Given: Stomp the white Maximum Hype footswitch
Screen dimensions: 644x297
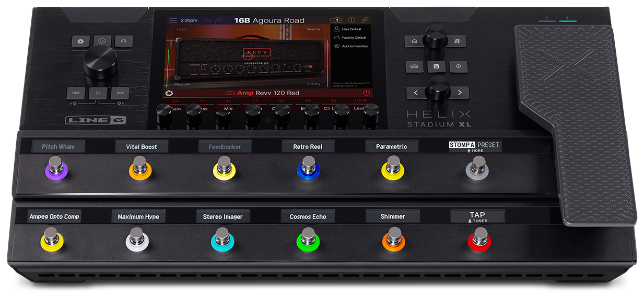Looking at the screenshot, I should (137, 239).
